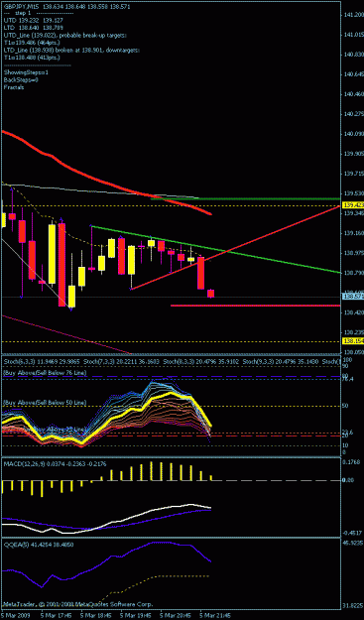Click the MACD(12,26,9) indicator label
Image resolution: width=364 pixels, height=620 pixels.
point(55,464)
